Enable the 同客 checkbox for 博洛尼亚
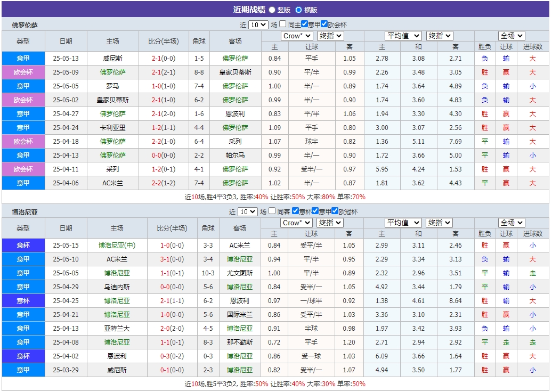 pos(271,211)
